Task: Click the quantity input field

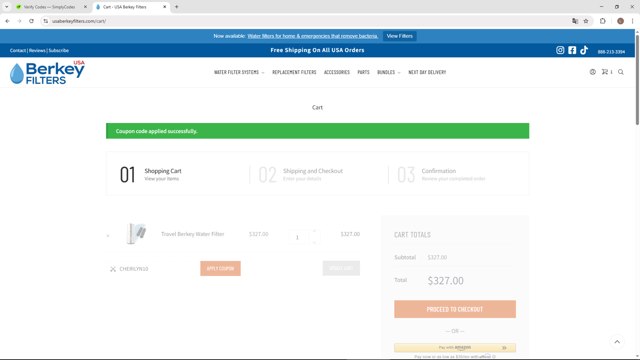Action: click(297, 237)
